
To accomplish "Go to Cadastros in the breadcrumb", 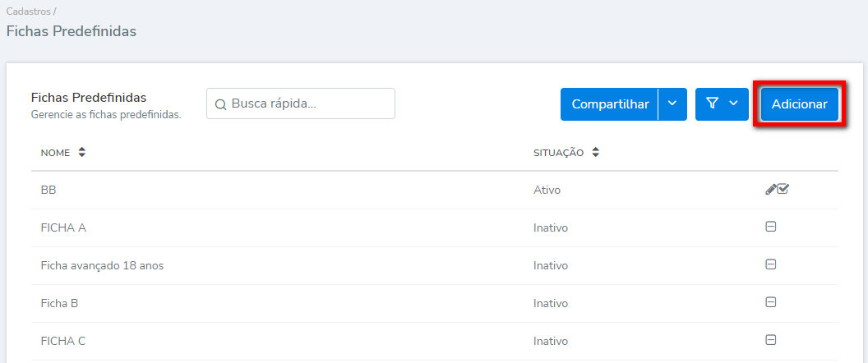I will pyautogui.click(x=28, y=11).
